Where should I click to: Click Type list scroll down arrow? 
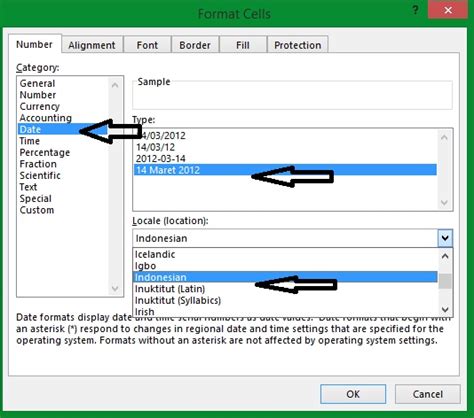click(444, 202)
